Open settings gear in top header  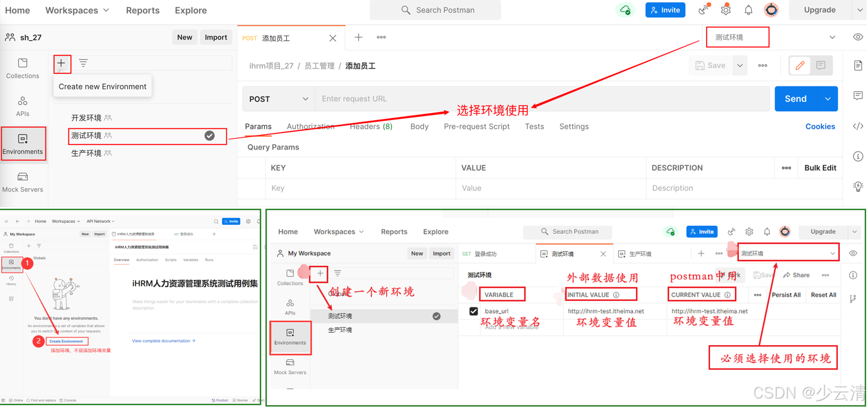point(726,10)
